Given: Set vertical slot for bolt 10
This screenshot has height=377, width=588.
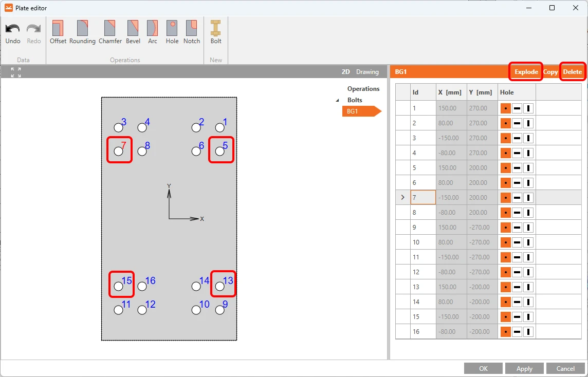Looking at the screenshot, I should [x=528, y=242].
